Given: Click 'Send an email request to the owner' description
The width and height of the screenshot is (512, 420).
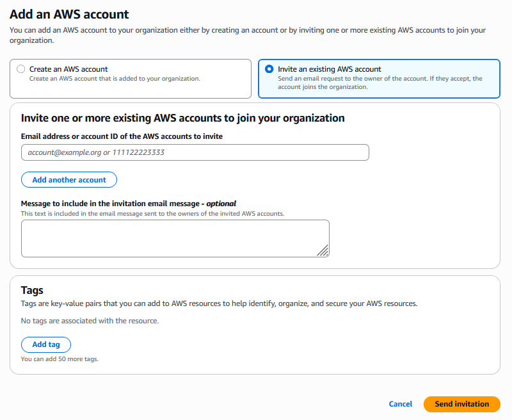Looking at the screenshot, I should click(380, 83).
